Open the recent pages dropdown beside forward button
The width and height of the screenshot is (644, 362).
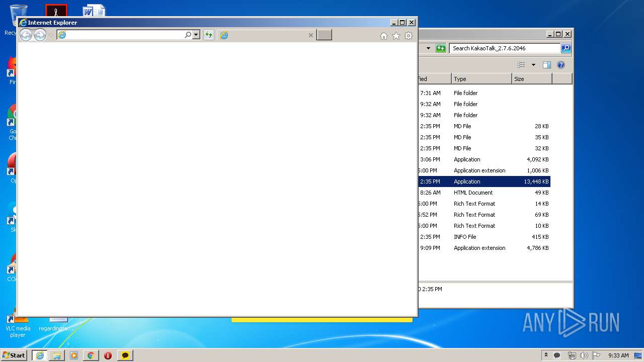(51, 35)
